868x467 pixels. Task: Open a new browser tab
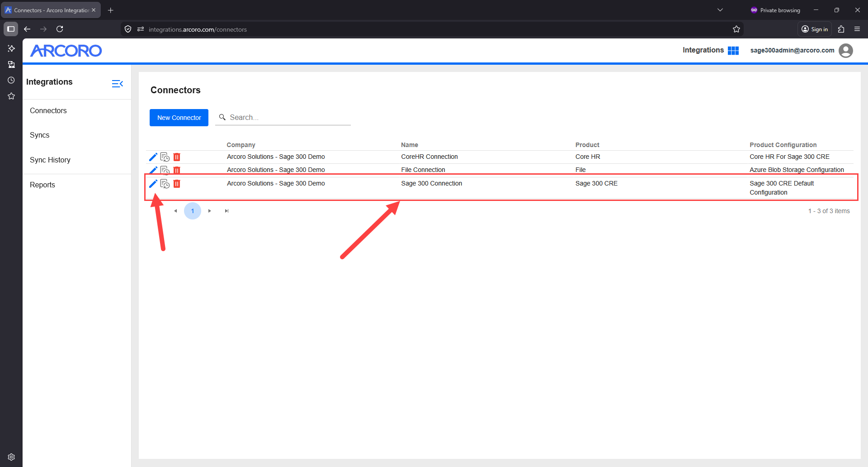(x=111, y=10)
